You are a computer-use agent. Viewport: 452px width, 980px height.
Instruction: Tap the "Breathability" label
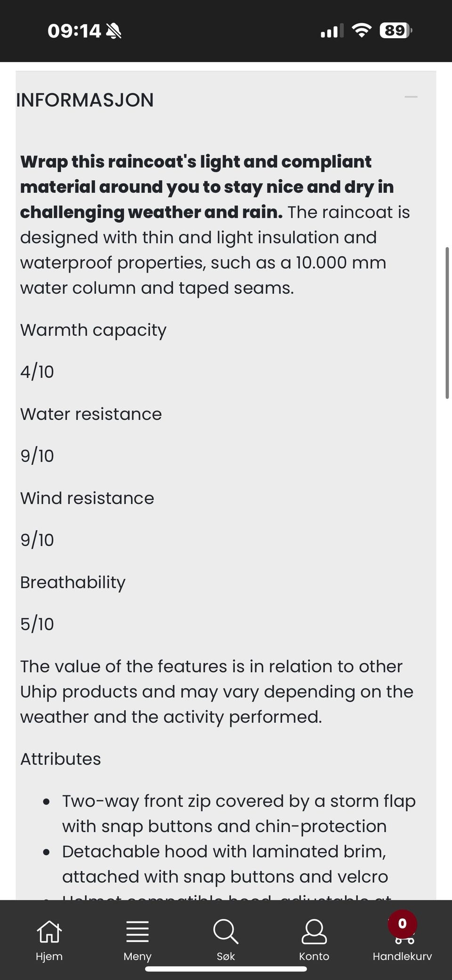coord(73,582)
